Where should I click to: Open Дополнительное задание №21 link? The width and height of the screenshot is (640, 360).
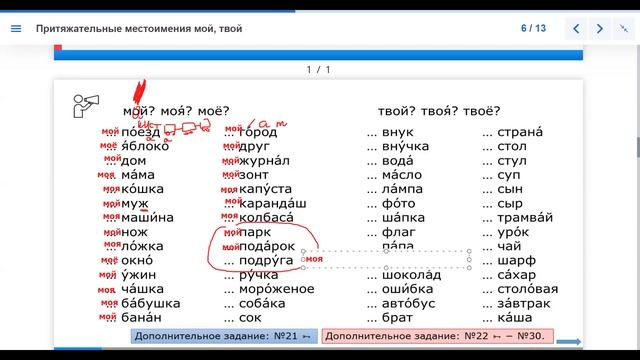[x=224, y=336]
